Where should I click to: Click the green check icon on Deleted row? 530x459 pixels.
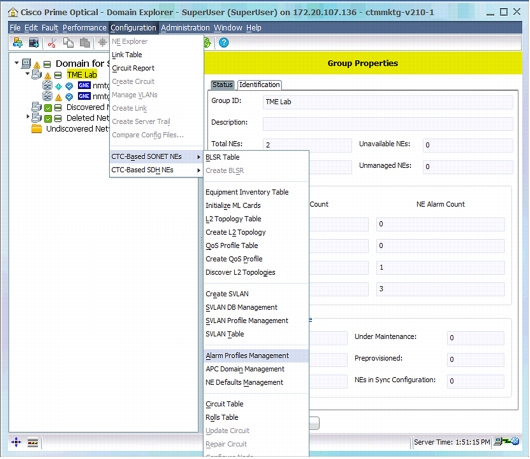pos(48,119)
